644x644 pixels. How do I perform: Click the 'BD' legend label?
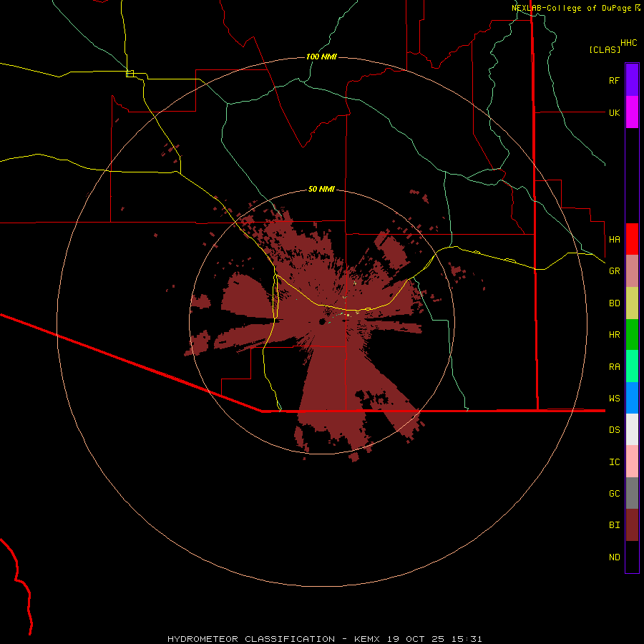[614, 303]
